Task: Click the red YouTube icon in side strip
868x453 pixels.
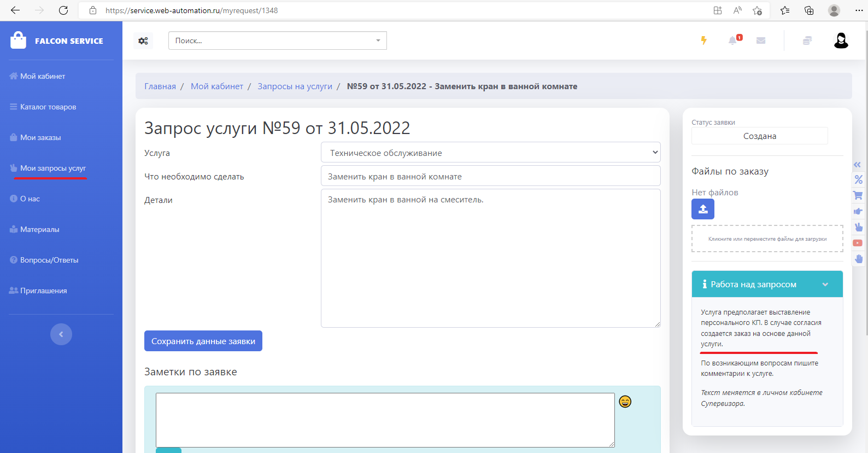Action: pos(858,243)
